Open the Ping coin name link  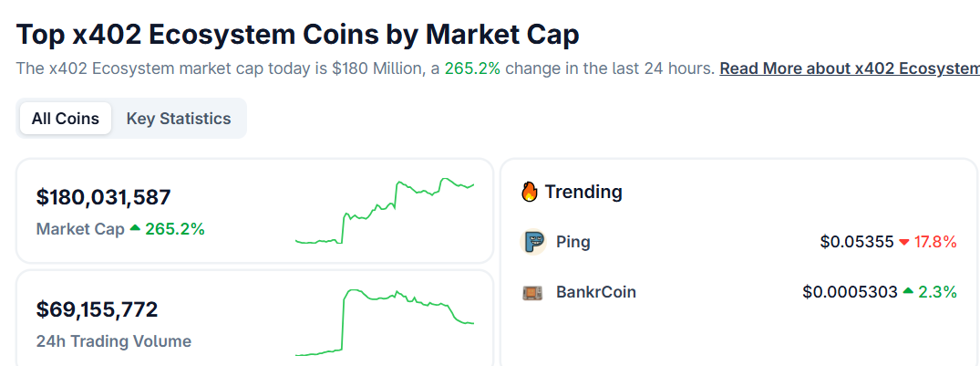coord(573,242)
